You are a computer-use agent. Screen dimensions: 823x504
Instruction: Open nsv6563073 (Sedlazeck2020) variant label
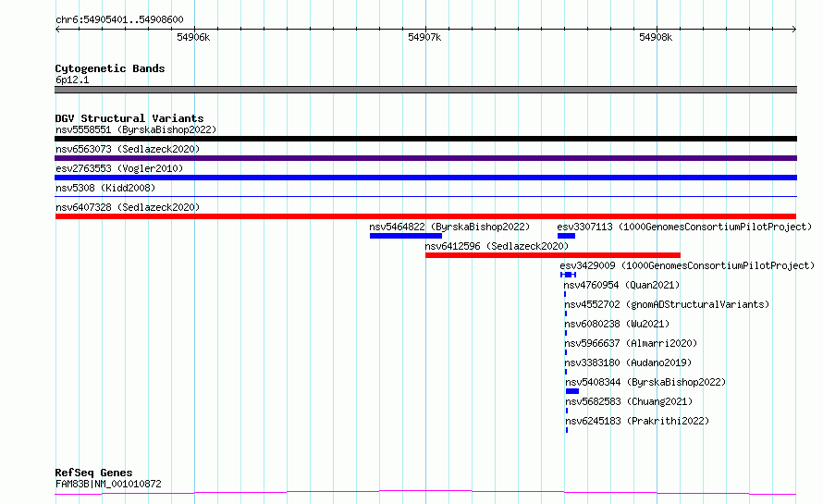point(128,149)
